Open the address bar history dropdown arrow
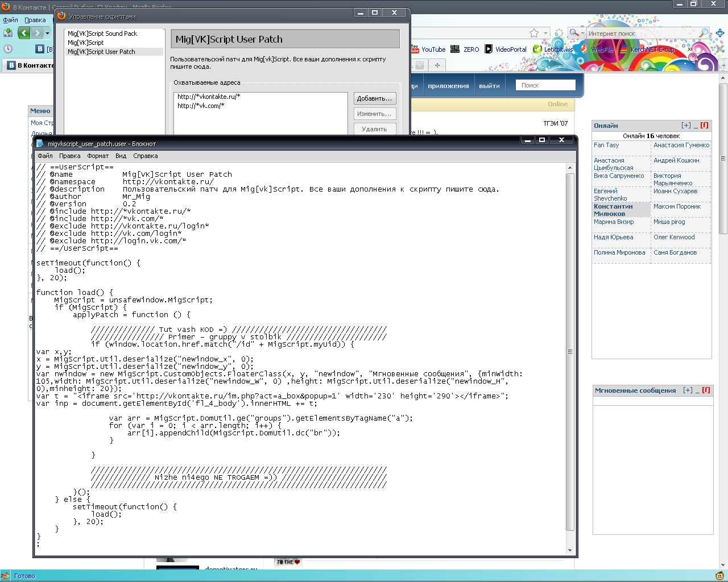Image resolution: width=728 pixels, height=582 pixels. click(x=545, y=33)
